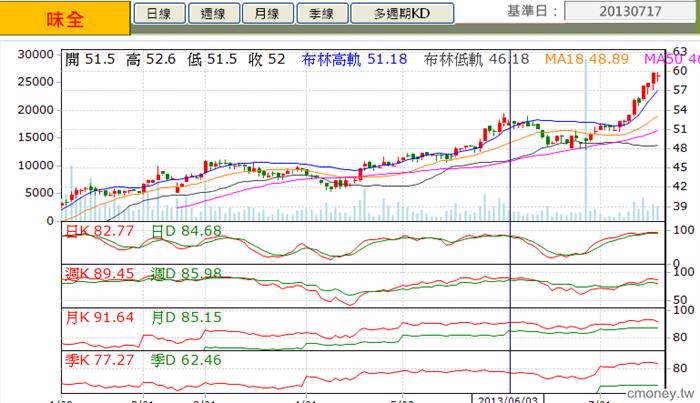Open the 月線 monthly chart tab
700x403 pixels.
click(x=268, y=13)
